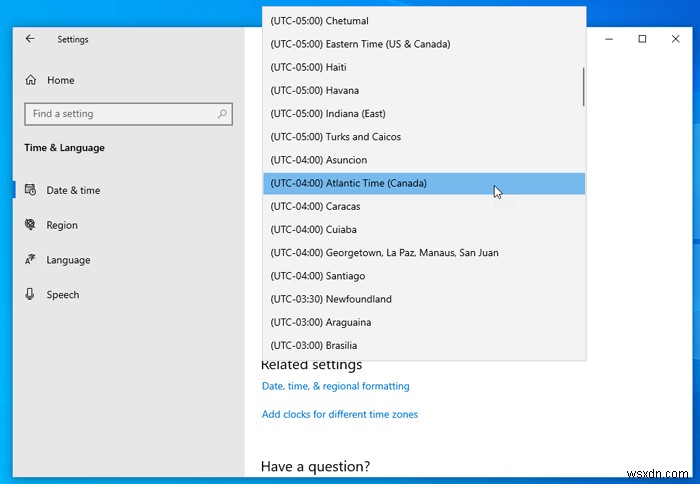Click the Find a setting search box
Image resolution: width=700 pixels, height=484 pixels.
(120, 114)
